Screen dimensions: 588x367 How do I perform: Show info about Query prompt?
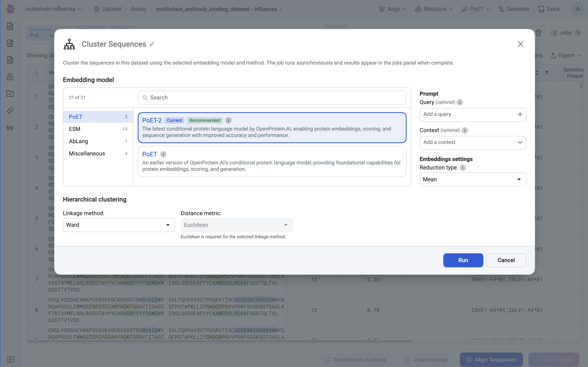(x=459, y=102)
